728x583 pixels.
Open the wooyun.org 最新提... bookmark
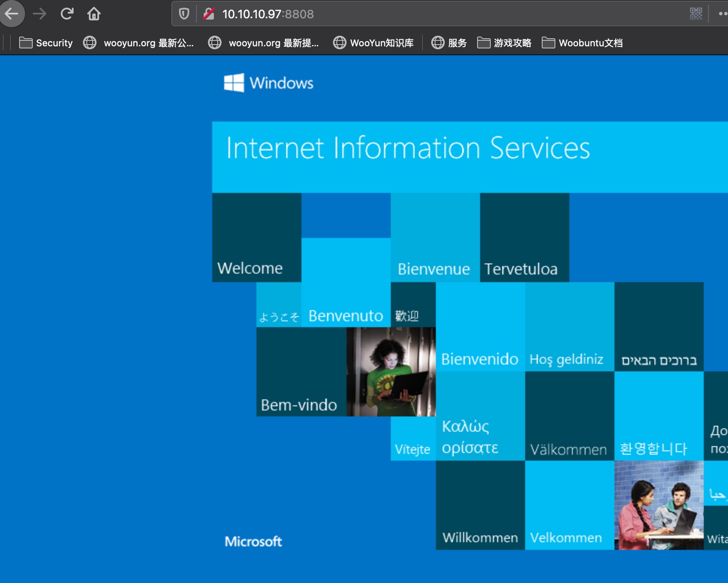pos(264,43)
